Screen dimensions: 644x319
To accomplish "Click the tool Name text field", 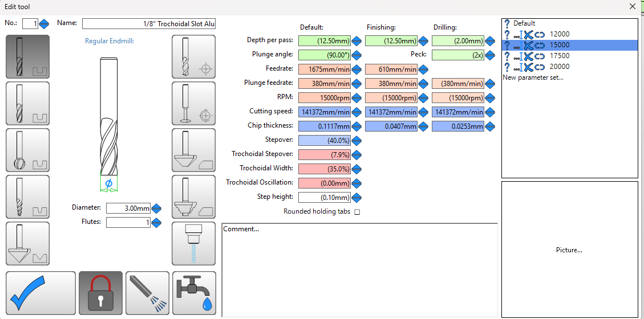I will [149, 23].
